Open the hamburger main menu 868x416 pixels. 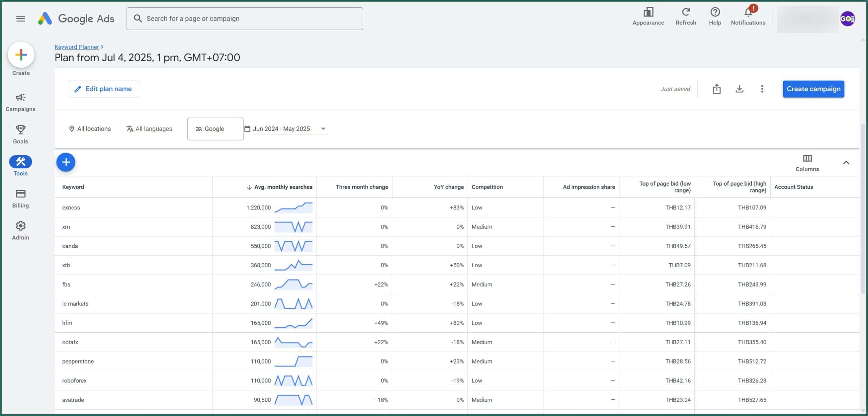click(x=21, y=19)
